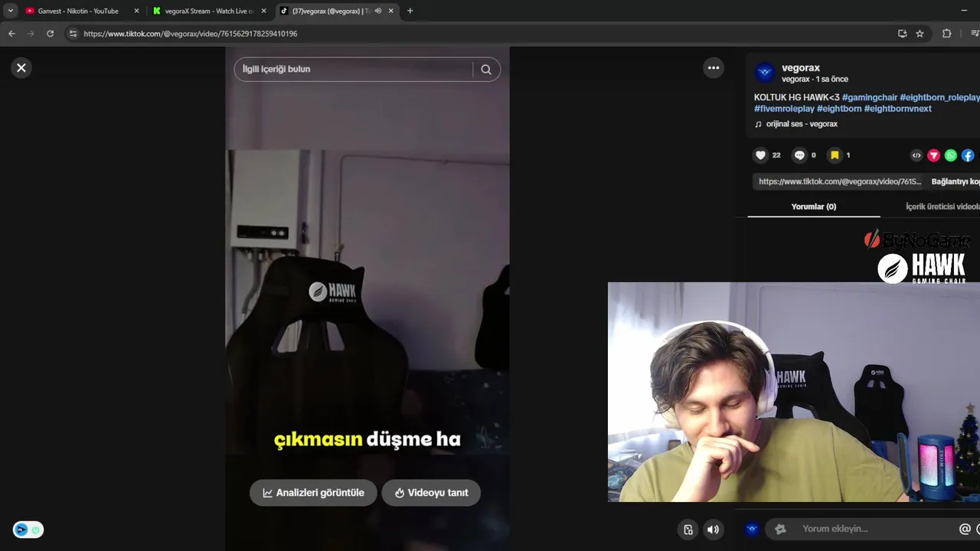
Task: Open hashtag #eightborn
Action: 839,109
